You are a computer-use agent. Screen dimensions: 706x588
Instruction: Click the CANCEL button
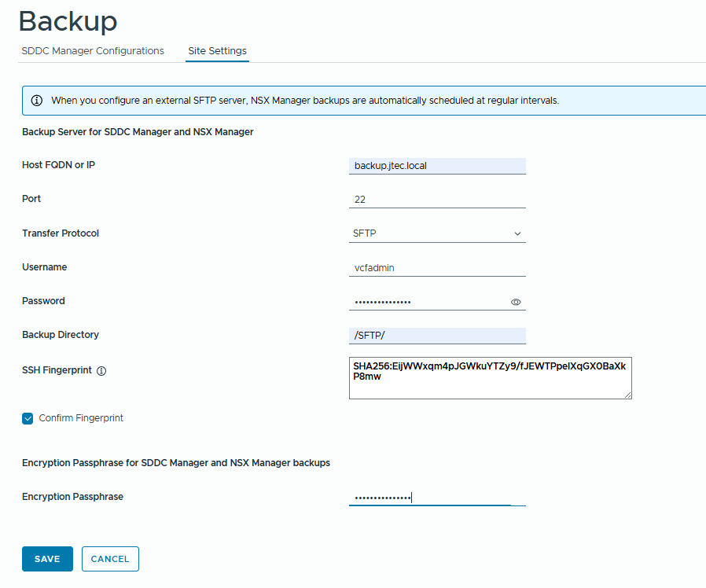tap(110, 559)
